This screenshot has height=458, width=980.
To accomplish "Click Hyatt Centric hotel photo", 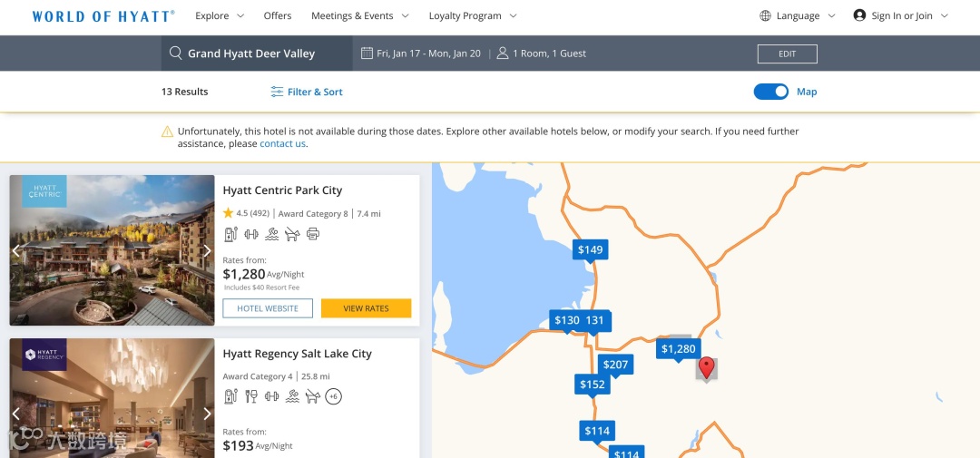I will (112, 250).
